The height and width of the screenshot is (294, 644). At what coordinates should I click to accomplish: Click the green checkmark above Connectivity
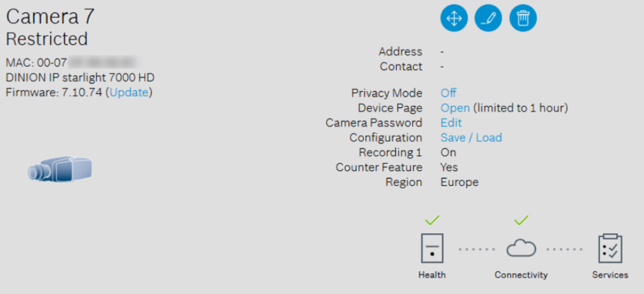(521, 220)
